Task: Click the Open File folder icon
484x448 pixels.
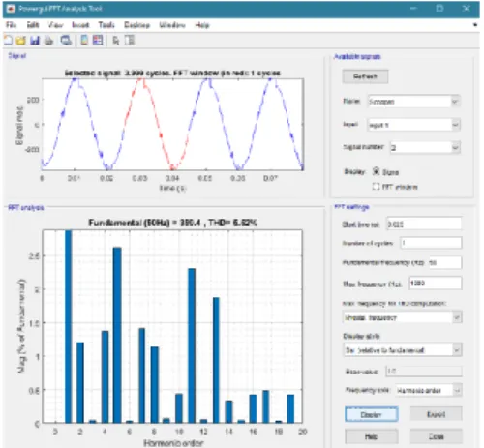Action: (21, 41)
